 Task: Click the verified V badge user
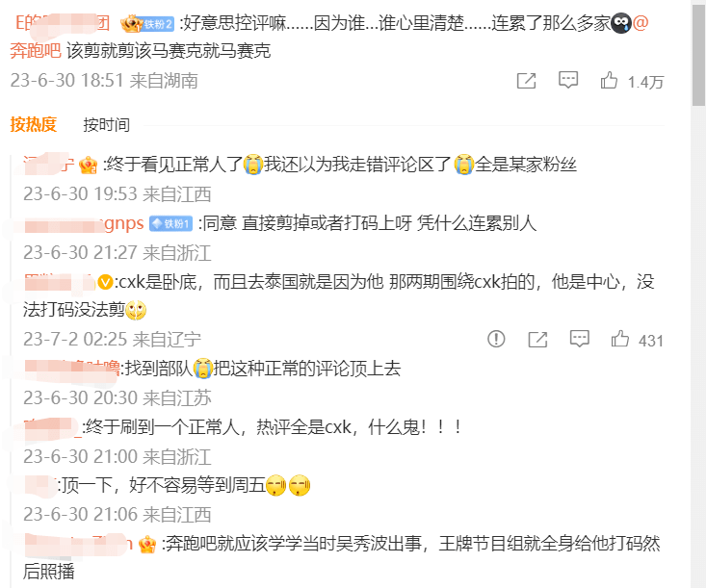(105, 282)
